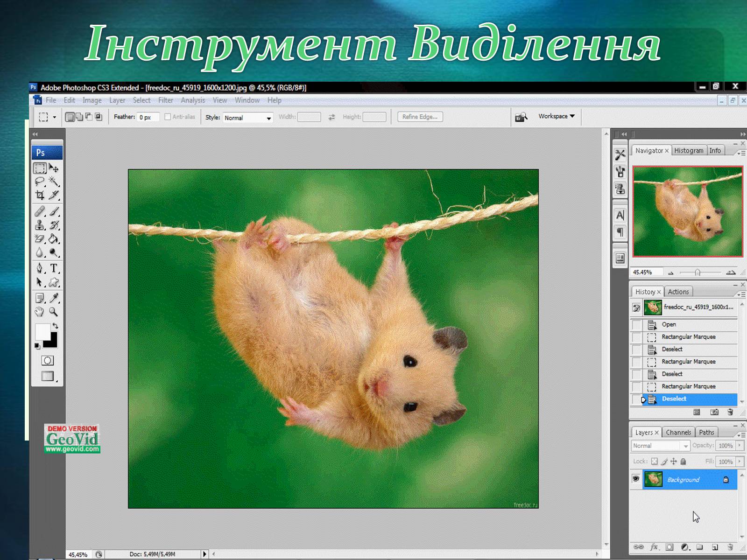The width and height of the screenshot is (747, 560).
Task: Click the foreground color swatch
Action: 42,332
